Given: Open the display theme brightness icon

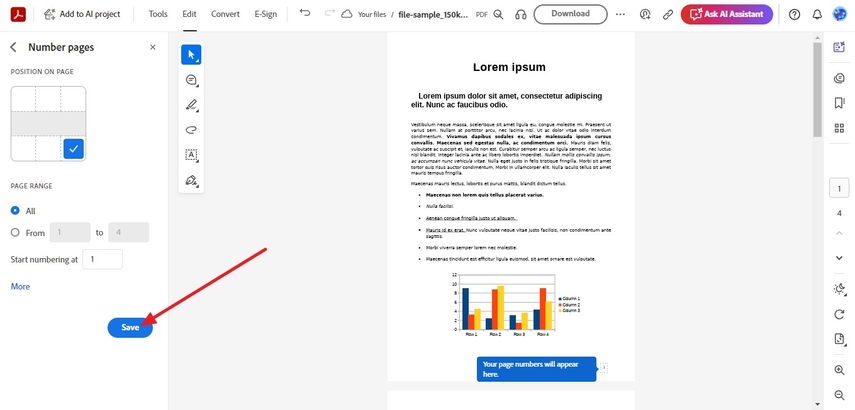Looking at the screenshot, I should click(839, 289).
